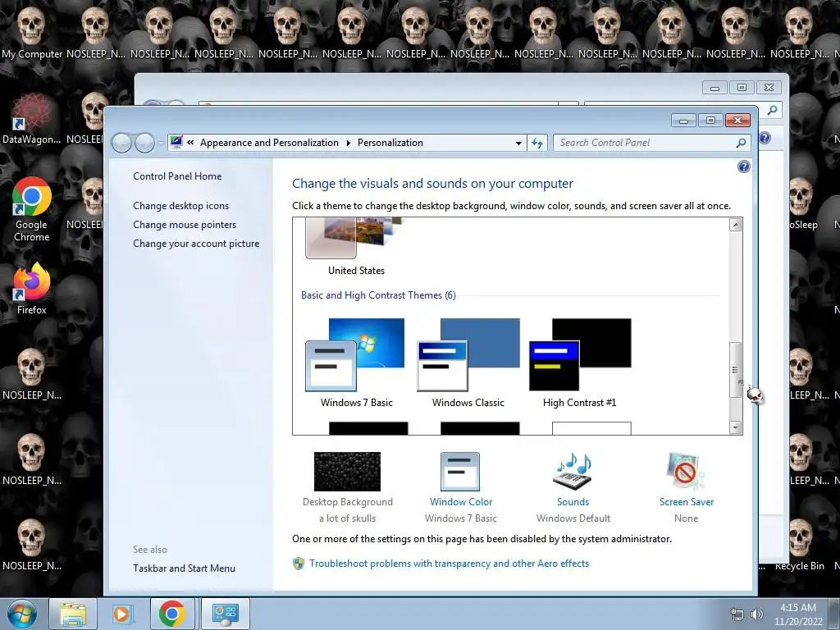Open Window Color settings icon
Image resolution: width=840 pixels, height=630 pixels.
[x=460, y=472]
